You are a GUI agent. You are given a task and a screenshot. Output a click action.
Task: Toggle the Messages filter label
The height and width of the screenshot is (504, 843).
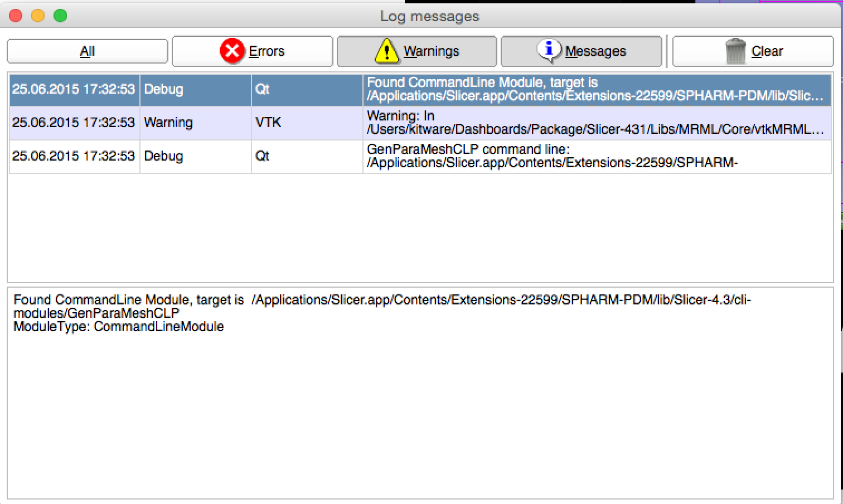595,51
